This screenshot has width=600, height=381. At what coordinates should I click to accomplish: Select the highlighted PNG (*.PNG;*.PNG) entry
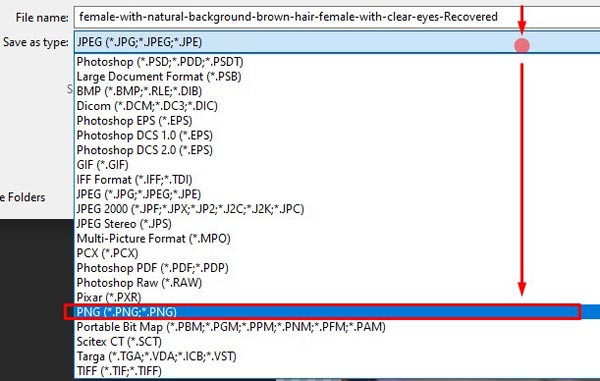(337, 312)
